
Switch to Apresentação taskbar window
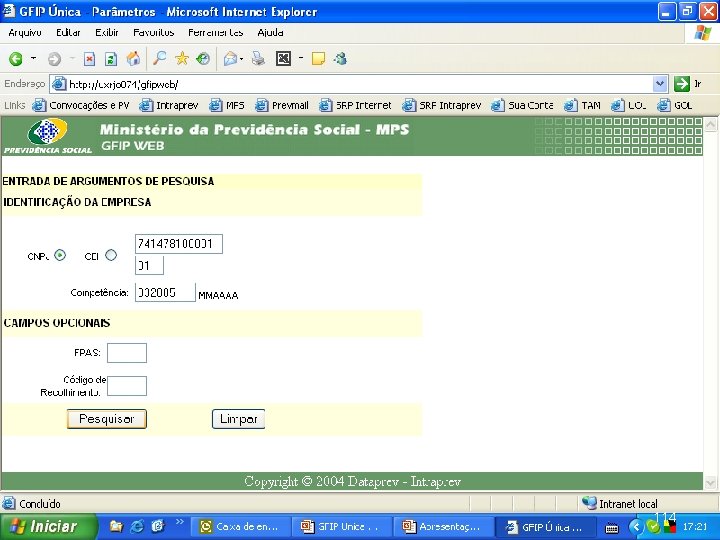pos(444,527)
